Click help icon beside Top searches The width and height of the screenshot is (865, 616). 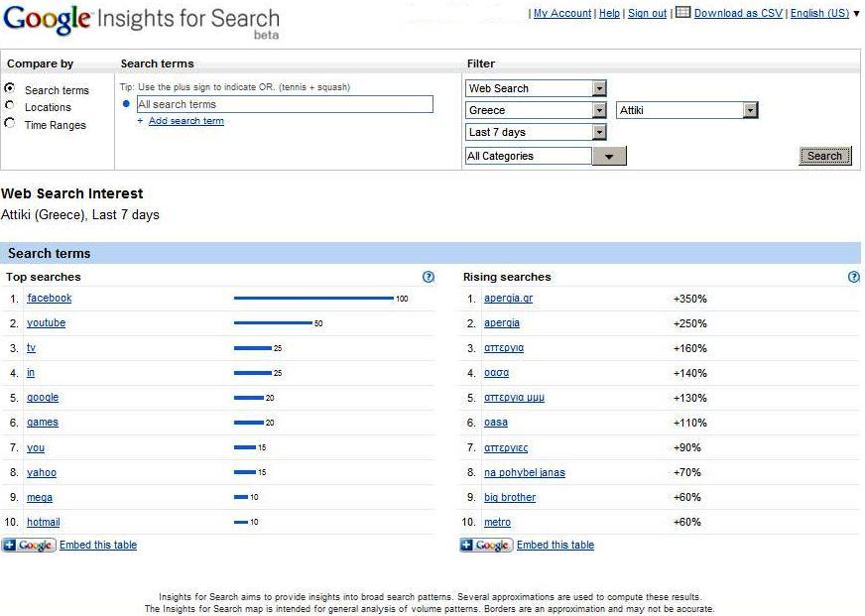point(428,278)
